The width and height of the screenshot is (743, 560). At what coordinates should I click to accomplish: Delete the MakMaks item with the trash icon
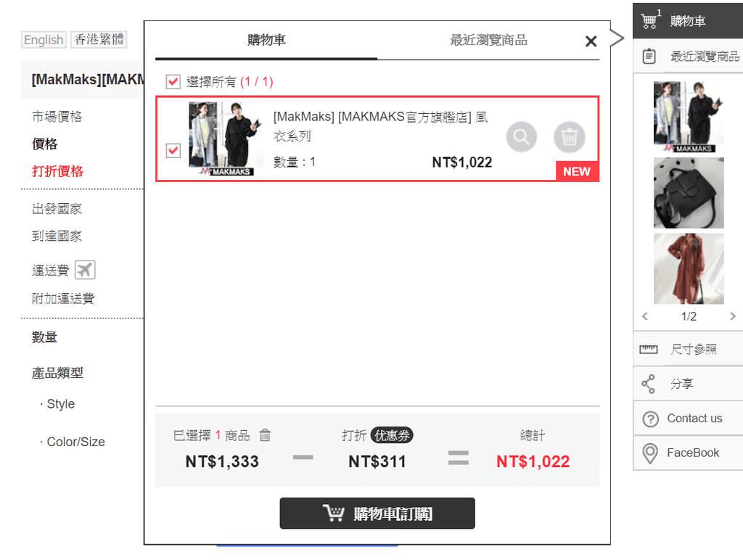point(569,137)
